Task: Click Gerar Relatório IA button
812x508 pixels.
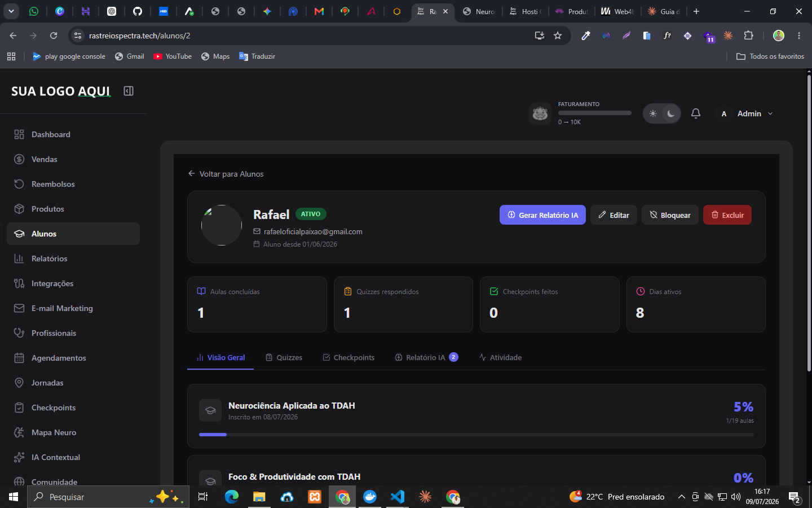Action: pos(542,215)
